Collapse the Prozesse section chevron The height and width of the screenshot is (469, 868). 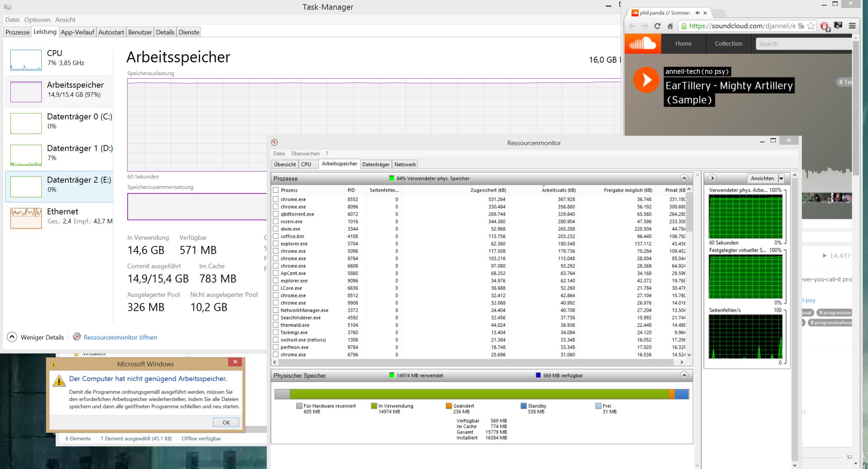pos(684,178)
